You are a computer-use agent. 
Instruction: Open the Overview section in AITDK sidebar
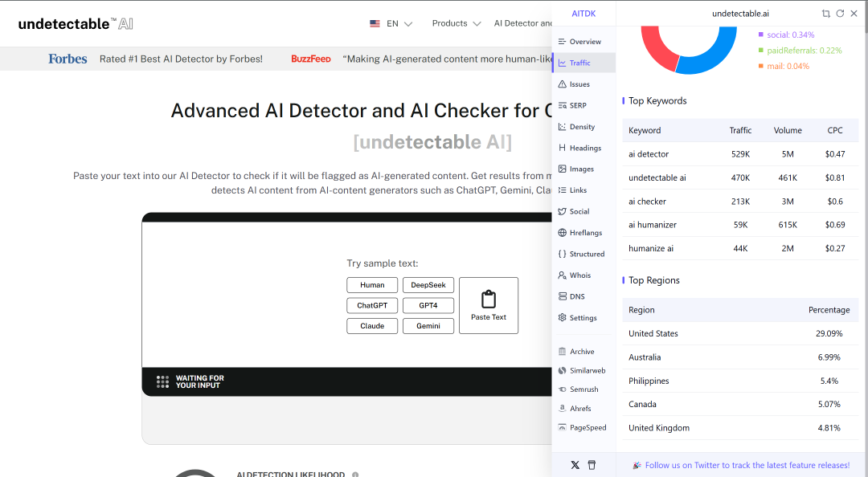(x=584, y=42)
